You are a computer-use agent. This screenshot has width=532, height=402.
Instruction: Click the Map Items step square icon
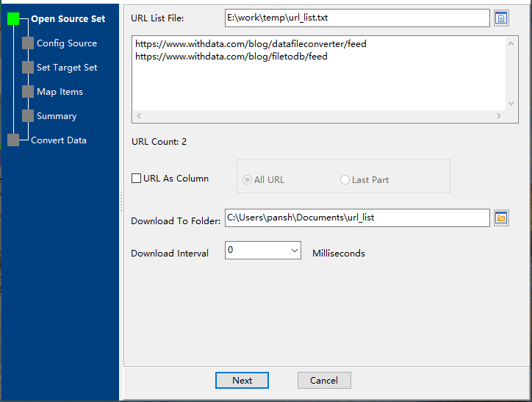(28, 92)
